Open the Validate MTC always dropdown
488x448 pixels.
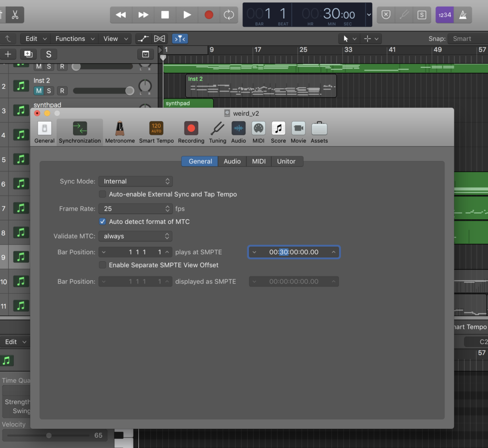click(x=136, y=236)
